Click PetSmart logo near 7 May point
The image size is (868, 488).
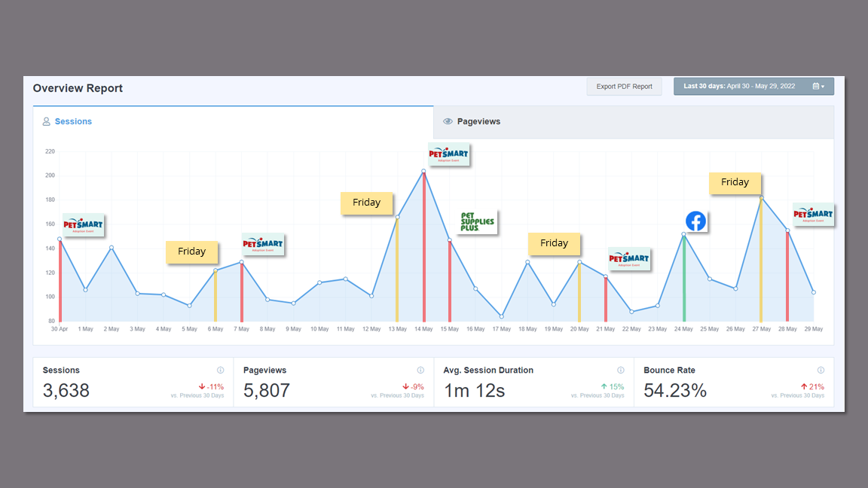tap(263, 244)
